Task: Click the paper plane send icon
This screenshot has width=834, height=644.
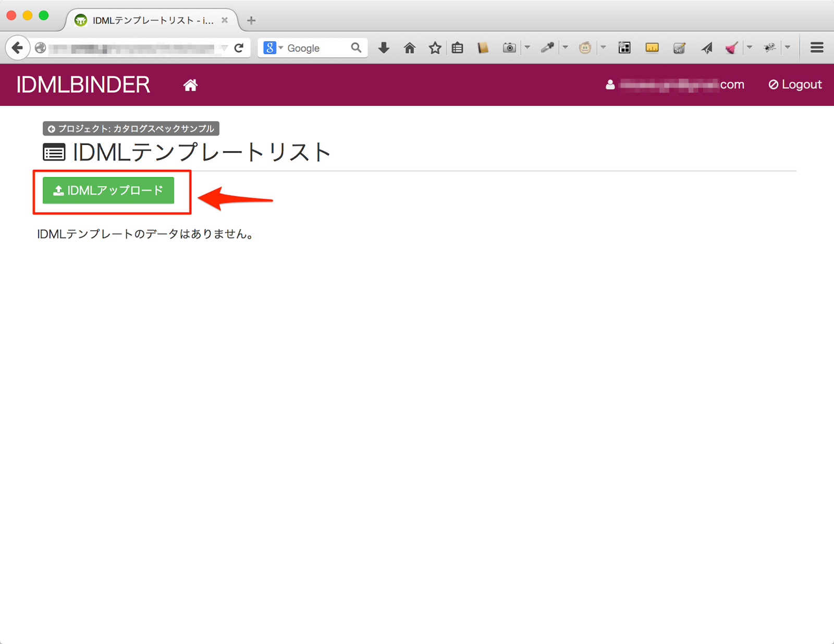Action: pyautogui.click(x=707, y=47)
